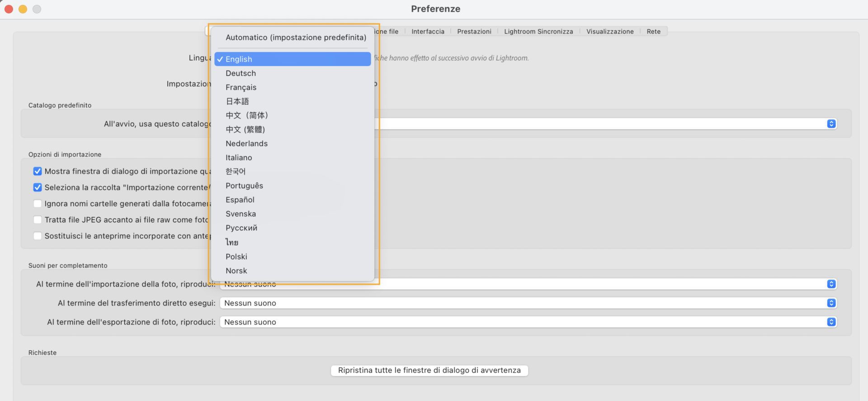Viewport: 868px width, 401px height.
Task: Minimize the Preferenze window
Action: click(23, 9)
